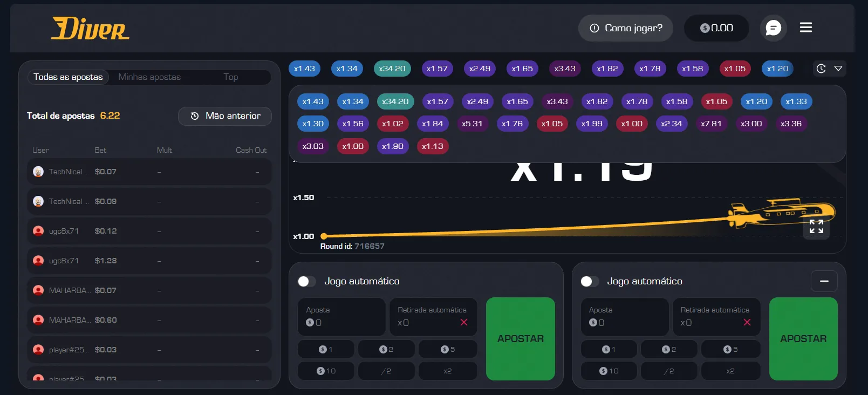Select the $1 chip in left panel

click(326, 349)
